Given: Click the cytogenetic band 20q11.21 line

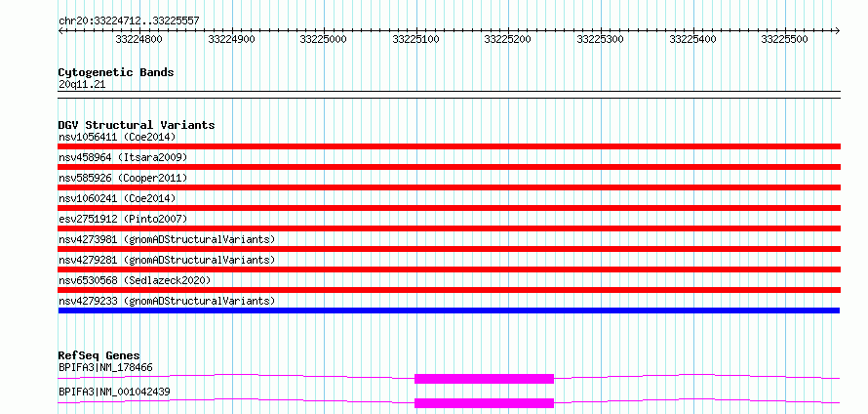Looking at the screenshot, I should [x=449, y=94].
